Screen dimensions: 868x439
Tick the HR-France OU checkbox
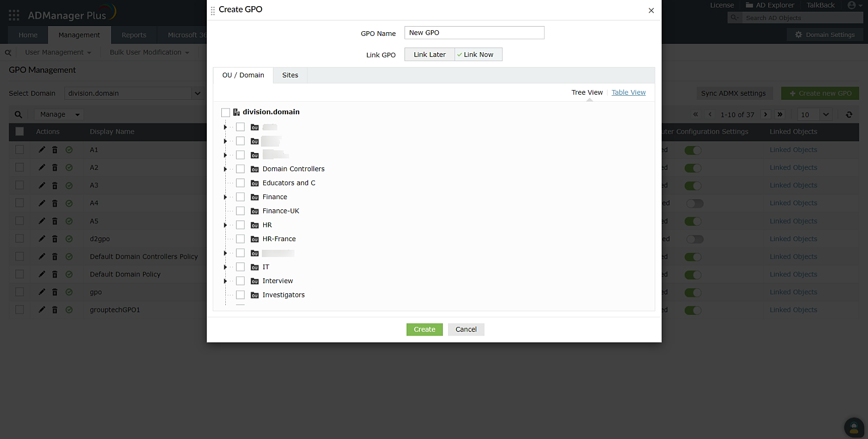click(240, 239)
